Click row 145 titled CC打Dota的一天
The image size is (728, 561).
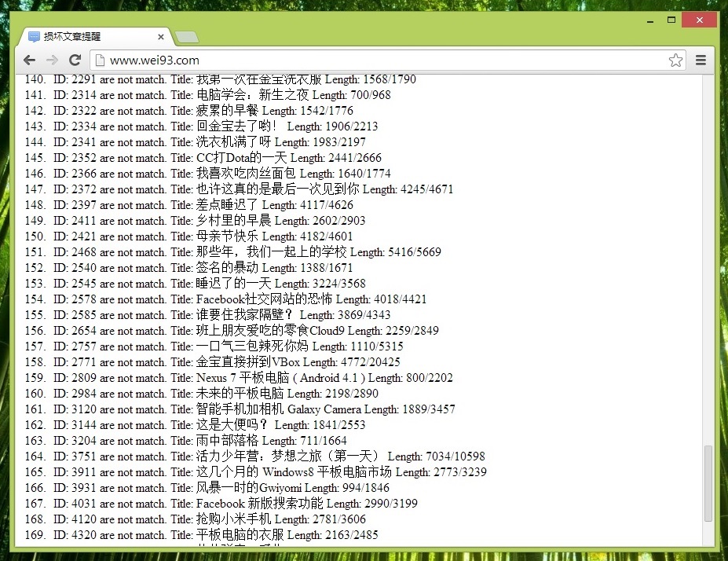(x=203, y=158)
